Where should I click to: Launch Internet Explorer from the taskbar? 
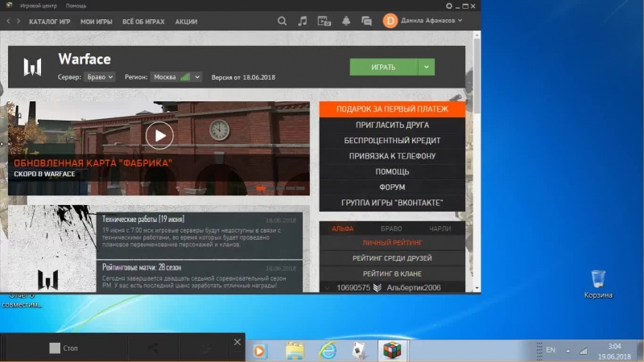(328, 351)
